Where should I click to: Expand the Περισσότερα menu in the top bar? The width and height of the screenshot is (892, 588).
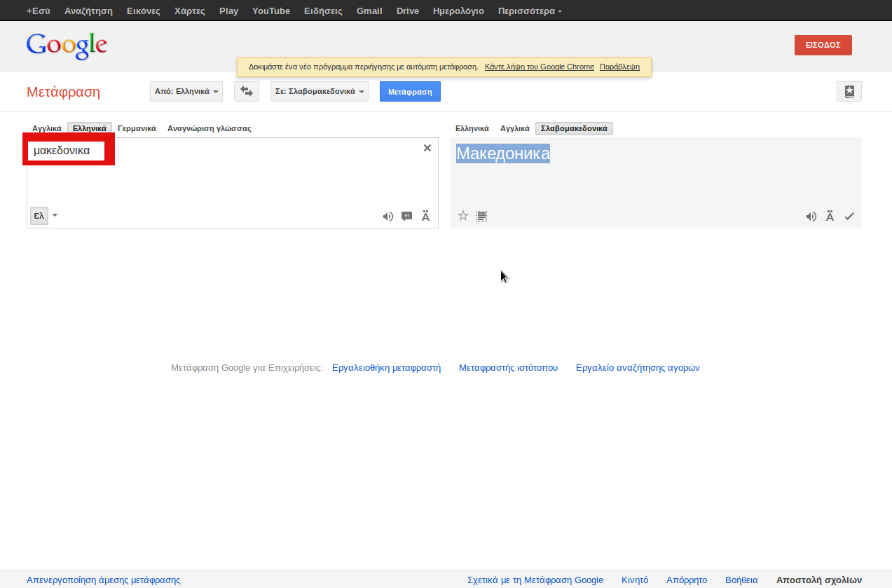(530, 11)
